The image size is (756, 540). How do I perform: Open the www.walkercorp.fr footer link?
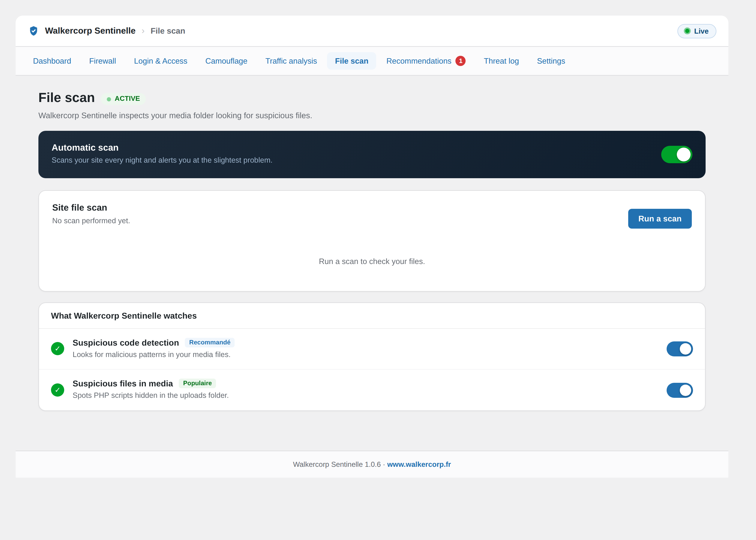(x=418, y=464)
